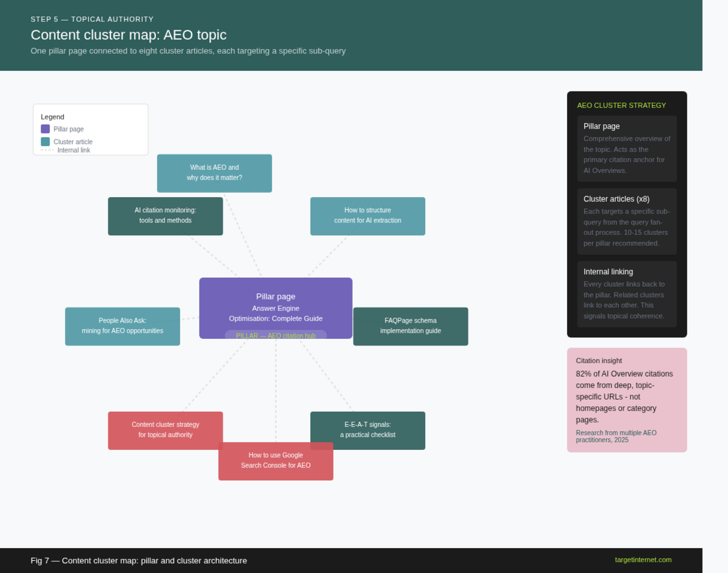Click the Pillar page strategy card
This screenshot has width=728, height=573.
[627, 149]
